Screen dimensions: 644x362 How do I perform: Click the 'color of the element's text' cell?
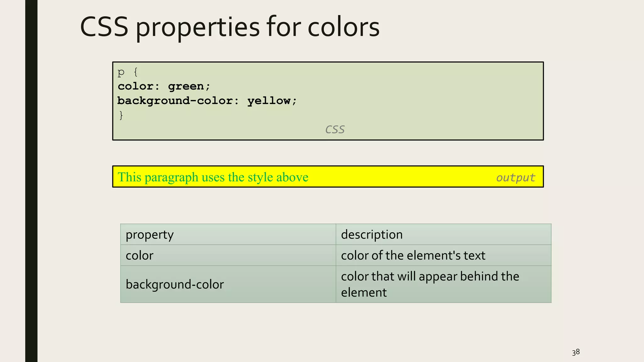click(x=413, y=255)
